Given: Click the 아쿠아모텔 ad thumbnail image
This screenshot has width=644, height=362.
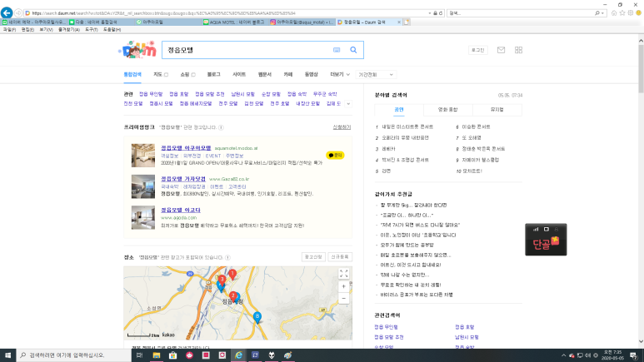Looking at the screenshot, I should pyautogui.click(x=143, y=155).
